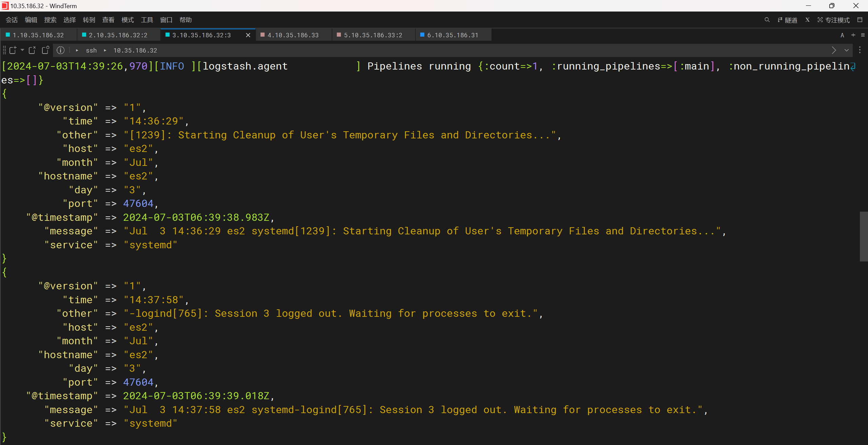Open the 选择 (Select) menu
The width and height of the screenshot is (868, 445).
[70, 20]
